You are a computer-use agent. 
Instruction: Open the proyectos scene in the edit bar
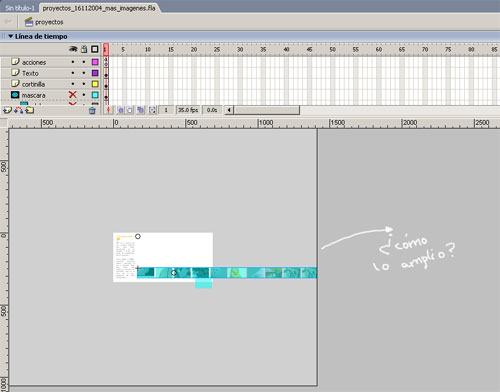44,22
